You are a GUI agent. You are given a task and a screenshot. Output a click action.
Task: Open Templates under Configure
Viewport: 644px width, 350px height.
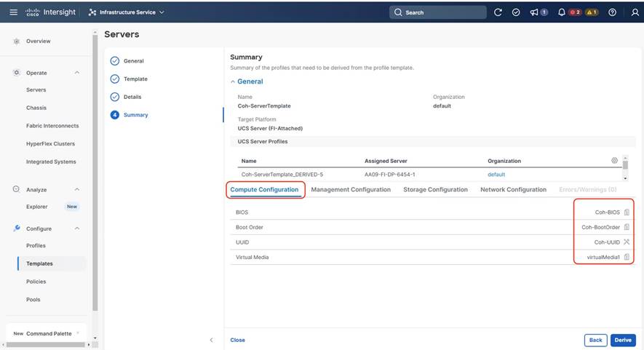click(x=39, y=263)
